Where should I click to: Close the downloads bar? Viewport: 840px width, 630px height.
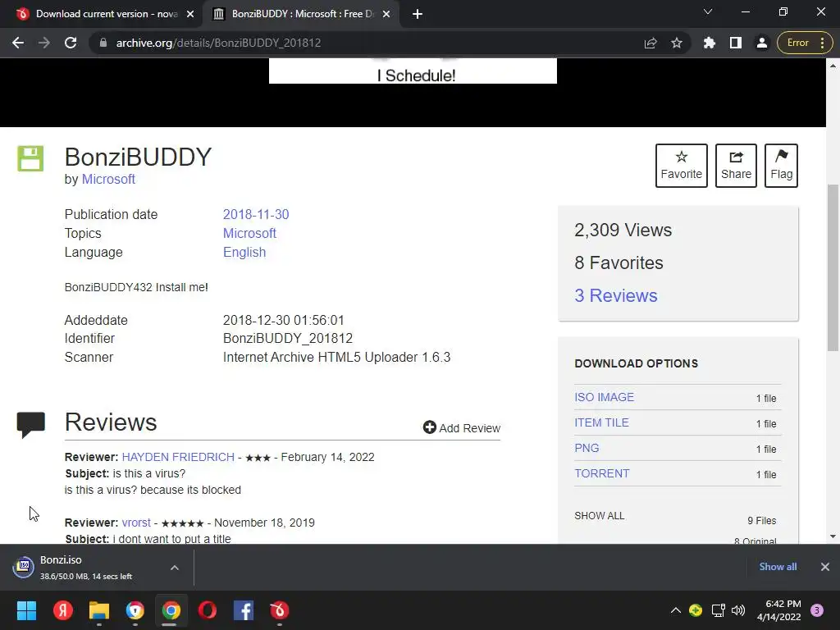(x=825, y=567)
